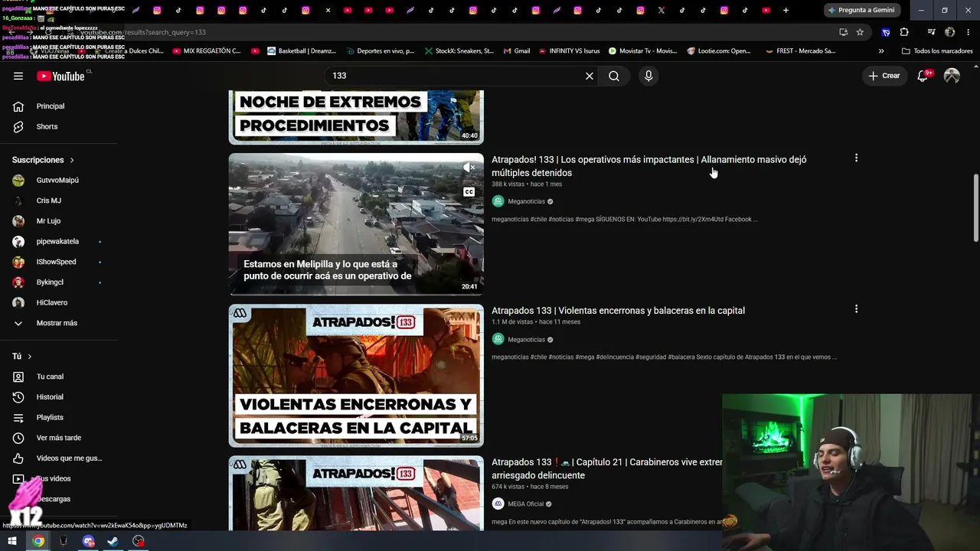Switch to the X (Twitter) browser tab
This screenshot has width=980, height=551.
(x=661, y=10)
